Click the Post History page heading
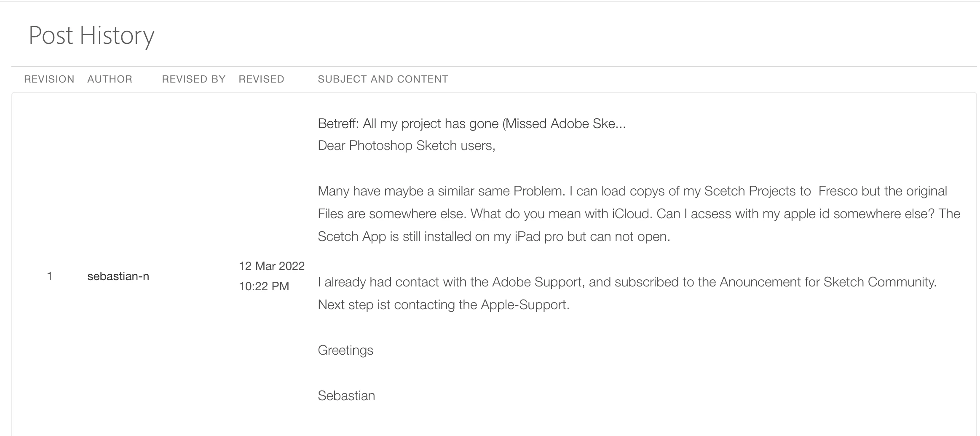The image size is (980, 436). tap(91, 36)
